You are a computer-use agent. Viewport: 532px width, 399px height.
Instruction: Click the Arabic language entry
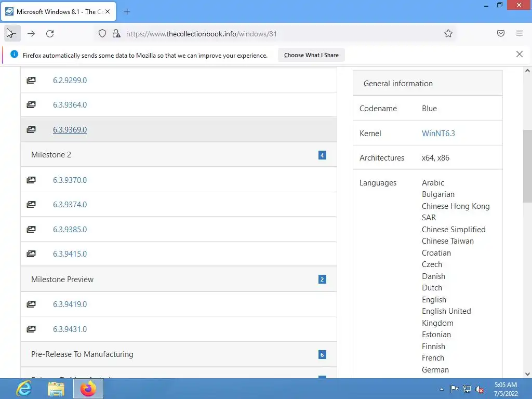pyautogui.click(x=433, y=183)
